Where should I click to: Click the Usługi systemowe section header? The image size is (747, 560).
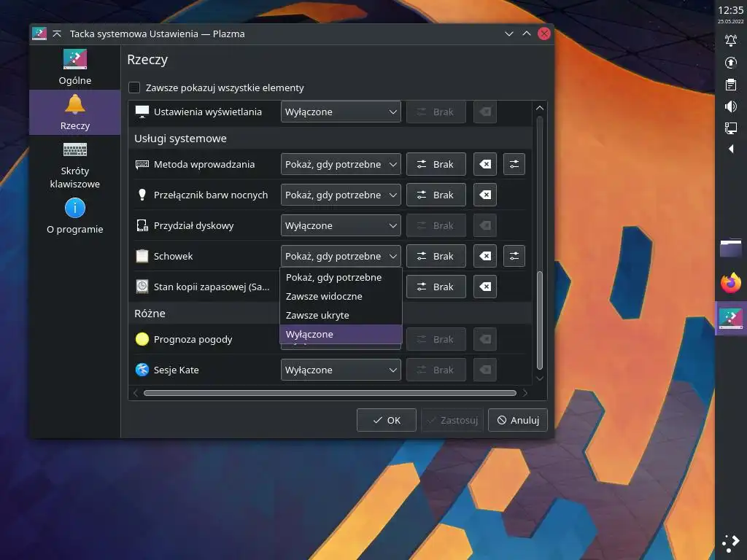point(181,139)
